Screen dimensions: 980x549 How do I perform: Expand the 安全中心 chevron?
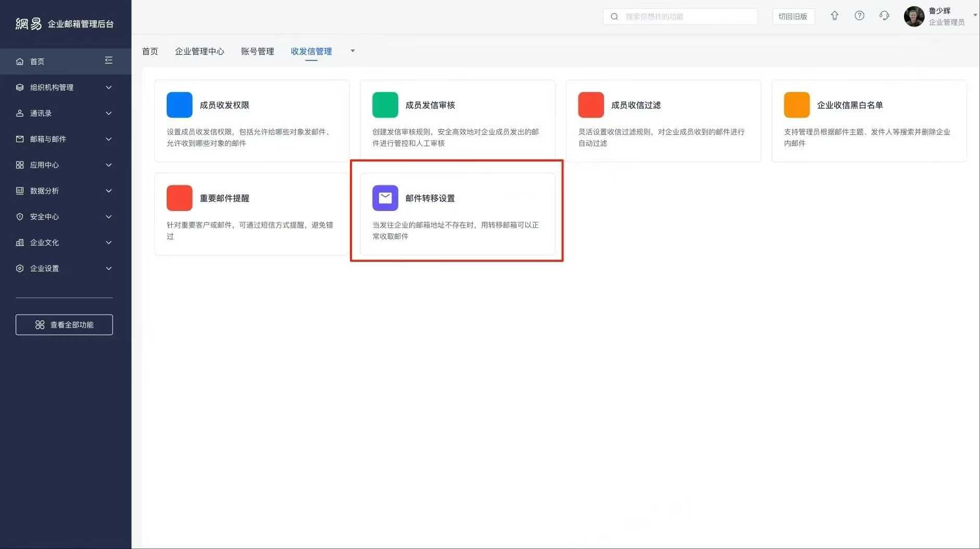pyautogui.click(x=109, y=217)
